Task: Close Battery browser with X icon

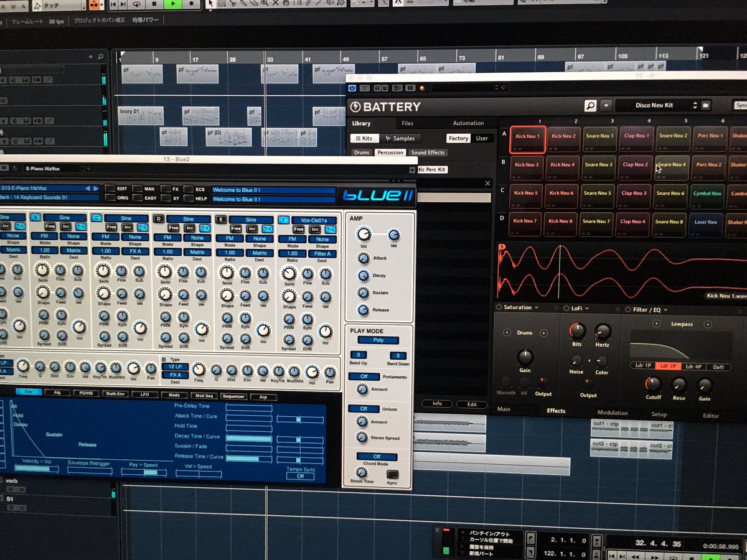Action: tap(487, 184)
